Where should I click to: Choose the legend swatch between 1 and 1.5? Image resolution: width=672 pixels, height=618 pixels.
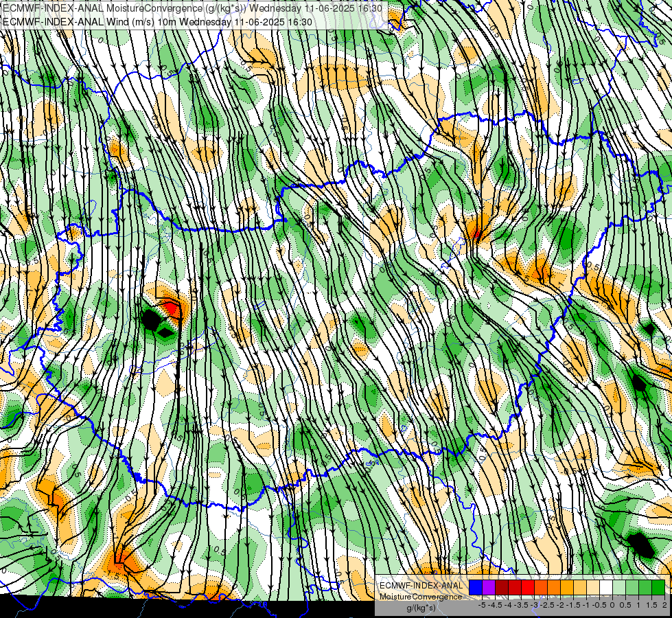click(x=645, y=587)
